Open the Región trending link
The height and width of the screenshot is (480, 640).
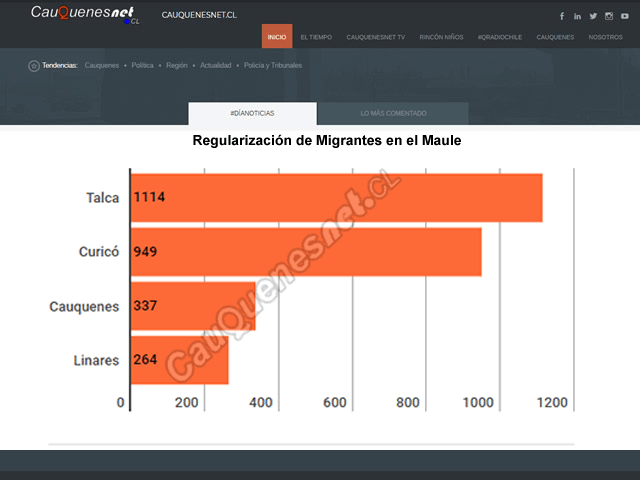pos(177,65)
